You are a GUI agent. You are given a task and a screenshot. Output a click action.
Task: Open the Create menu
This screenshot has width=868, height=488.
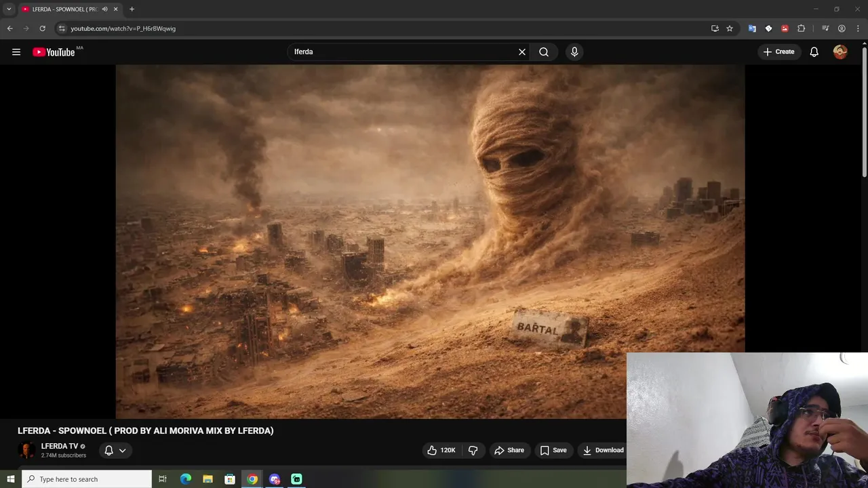point(778,52)
